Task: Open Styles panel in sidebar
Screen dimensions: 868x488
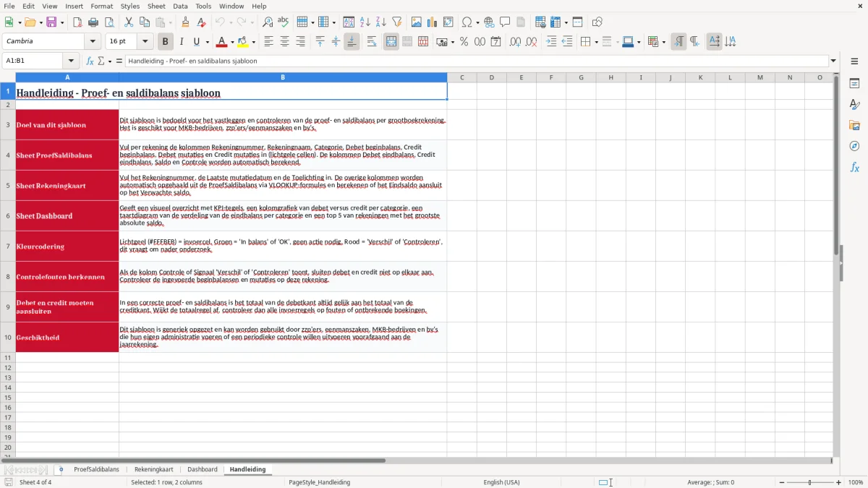Action: point(854,105)
